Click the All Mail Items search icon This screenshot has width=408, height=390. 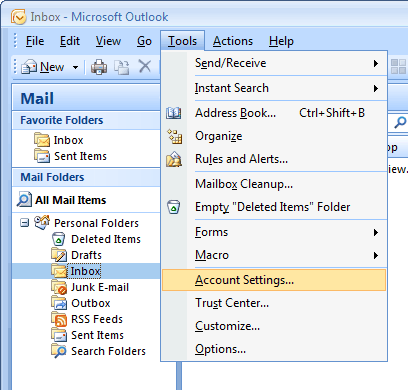pos(24,199)
